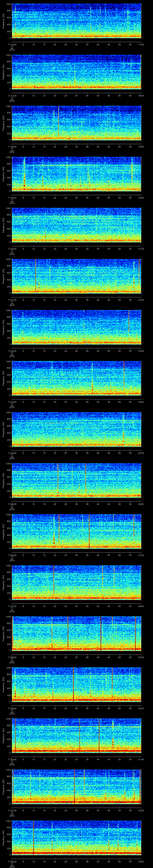This screenshot has width=153, height=868.
Task: Select the "17:22:00" time axis label
Action: tap(12, 351)
